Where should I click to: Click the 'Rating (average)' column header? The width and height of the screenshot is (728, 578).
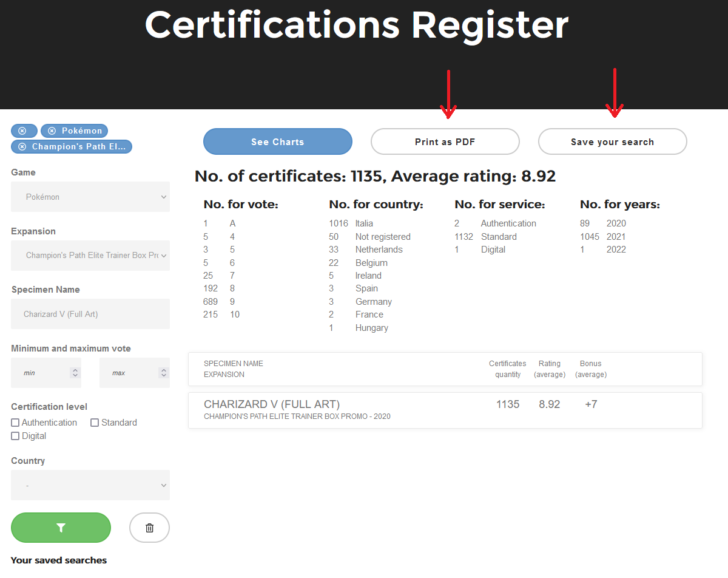(550, 369)
